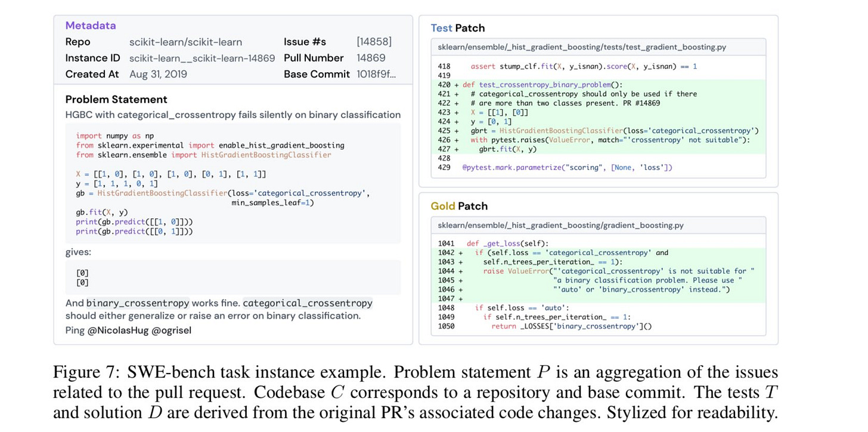Click the created date Aug 31, 2019

point(158,74)
